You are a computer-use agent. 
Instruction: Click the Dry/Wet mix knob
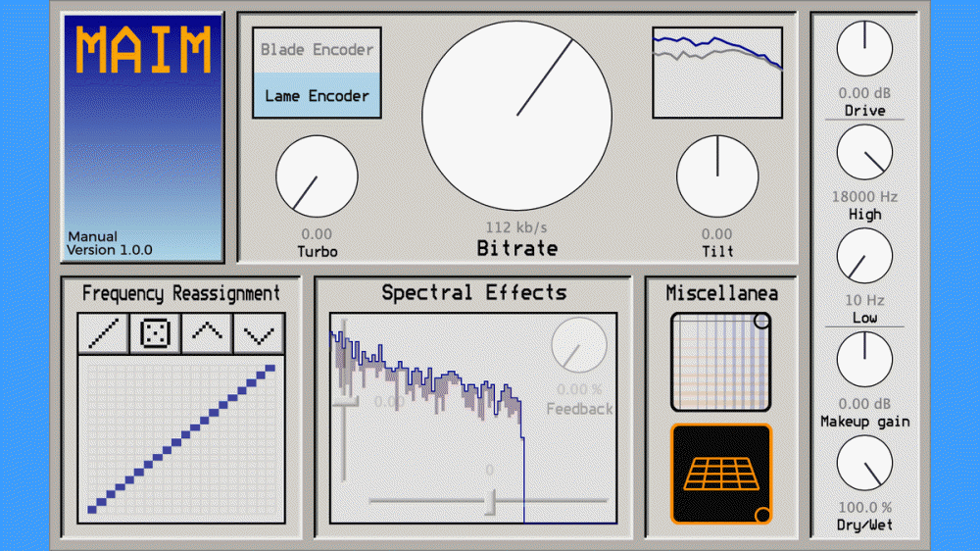point(864,463)
